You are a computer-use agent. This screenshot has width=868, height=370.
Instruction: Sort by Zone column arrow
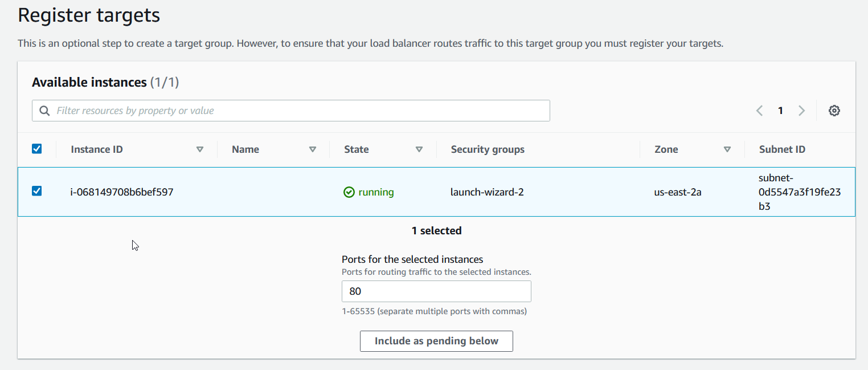tap(727, 149)
